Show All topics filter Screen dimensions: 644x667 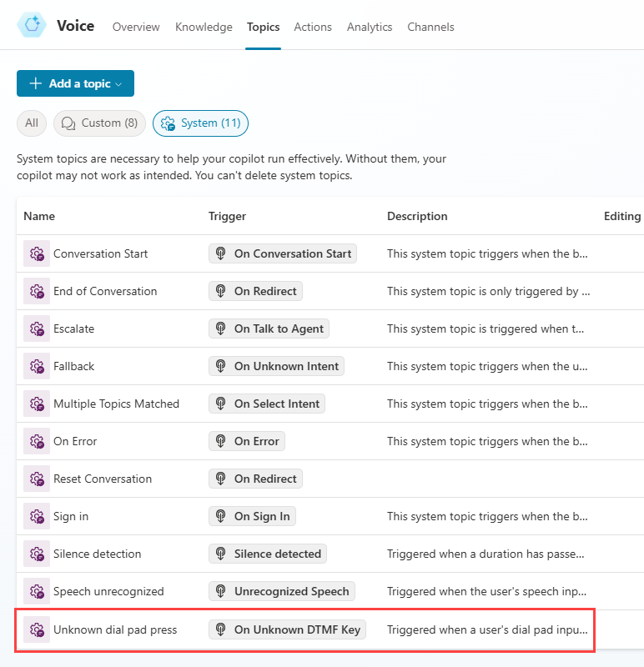32,123
